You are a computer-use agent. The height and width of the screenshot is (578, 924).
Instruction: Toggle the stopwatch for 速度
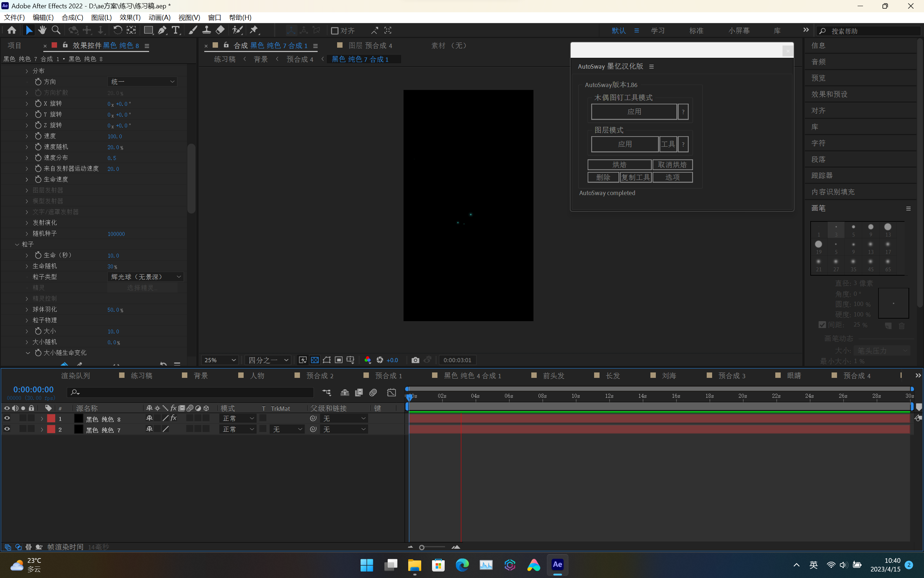tap(38, 136)
